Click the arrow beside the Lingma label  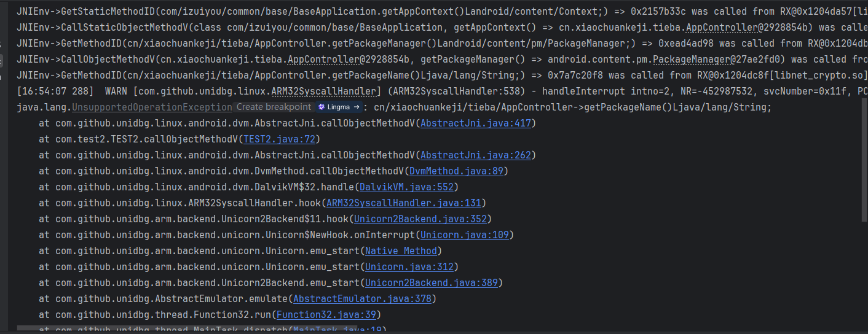click(x=356, y=107)
